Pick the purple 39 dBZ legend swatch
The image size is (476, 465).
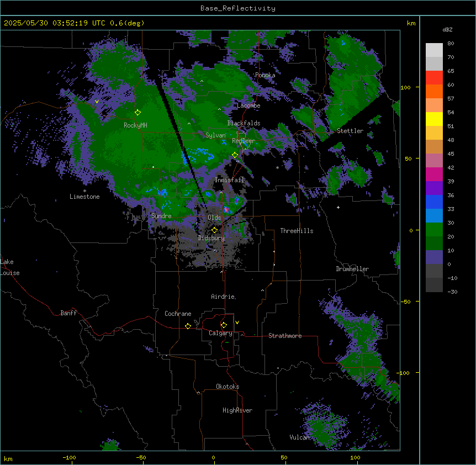(x=434, y=188)
